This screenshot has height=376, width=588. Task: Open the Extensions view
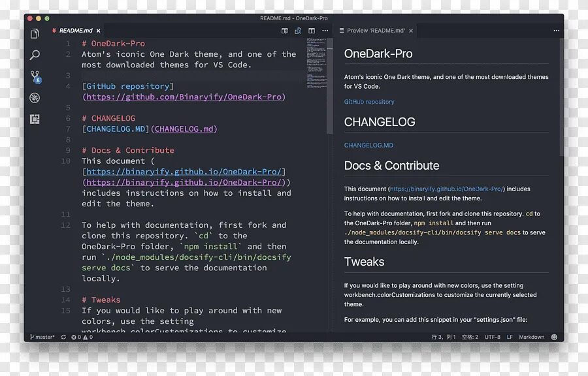(35, 119)
